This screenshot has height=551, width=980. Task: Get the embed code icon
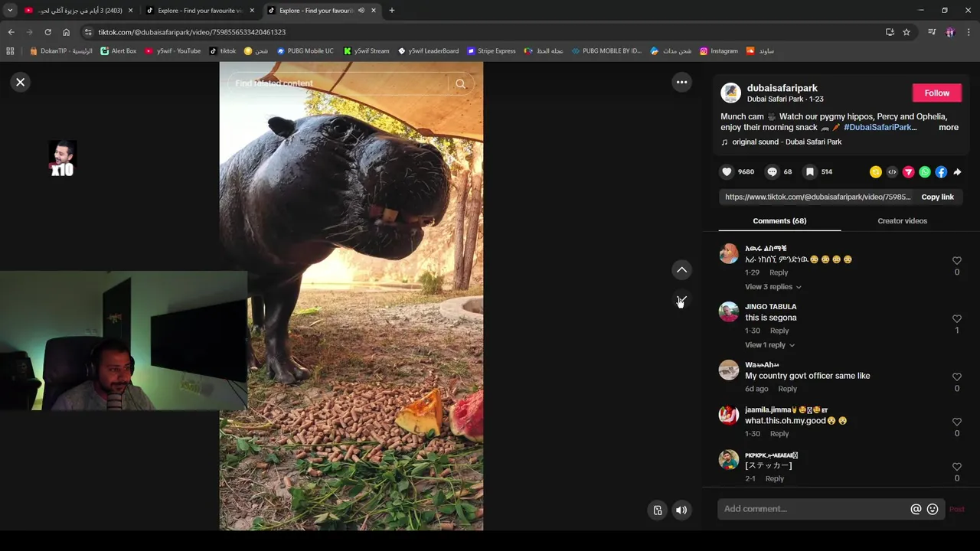click(892, 172)
